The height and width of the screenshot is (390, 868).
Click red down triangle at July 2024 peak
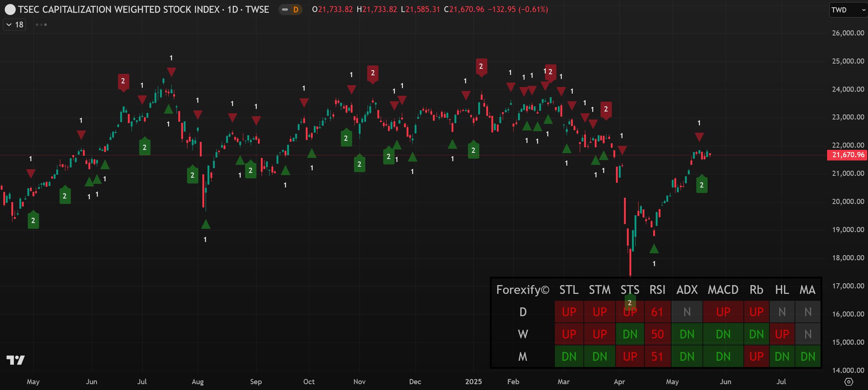[x=171, y=72]
